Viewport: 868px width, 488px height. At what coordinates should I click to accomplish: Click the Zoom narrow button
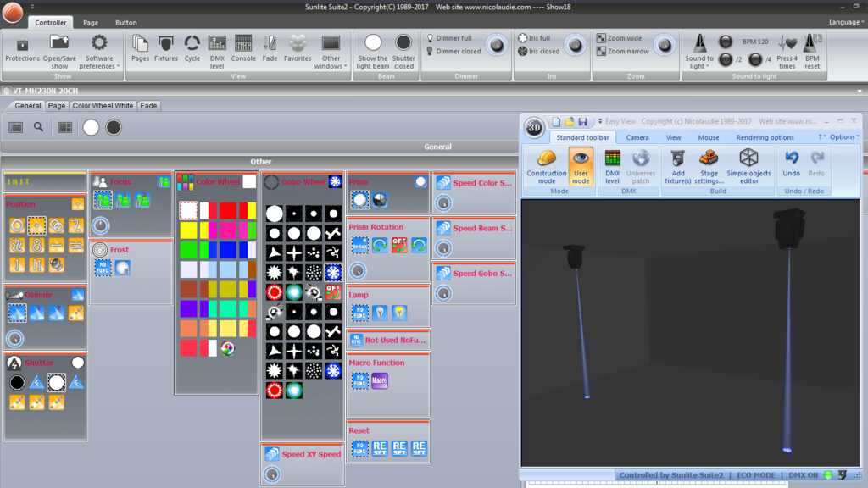[623, 52]
